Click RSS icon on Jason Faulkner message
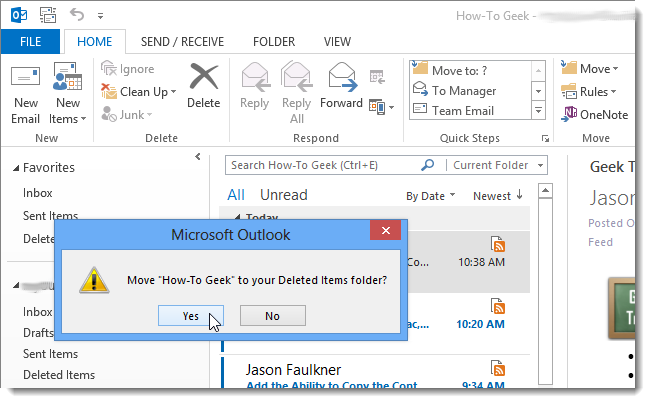This screenshot has width=650, height=403. click(x=497, y=368)
